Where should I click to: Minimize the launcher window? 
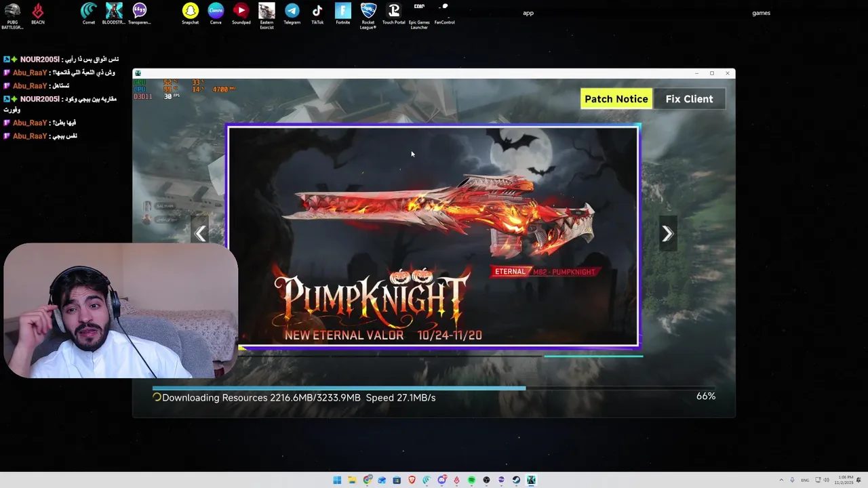coord(696,73)
